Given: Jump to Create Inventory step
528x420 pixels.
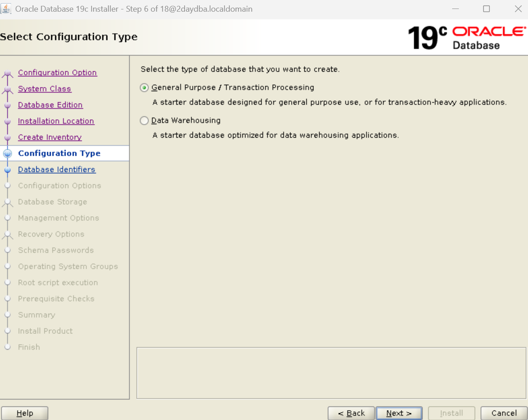Looking at the screenshot, I should coord(50,137).
